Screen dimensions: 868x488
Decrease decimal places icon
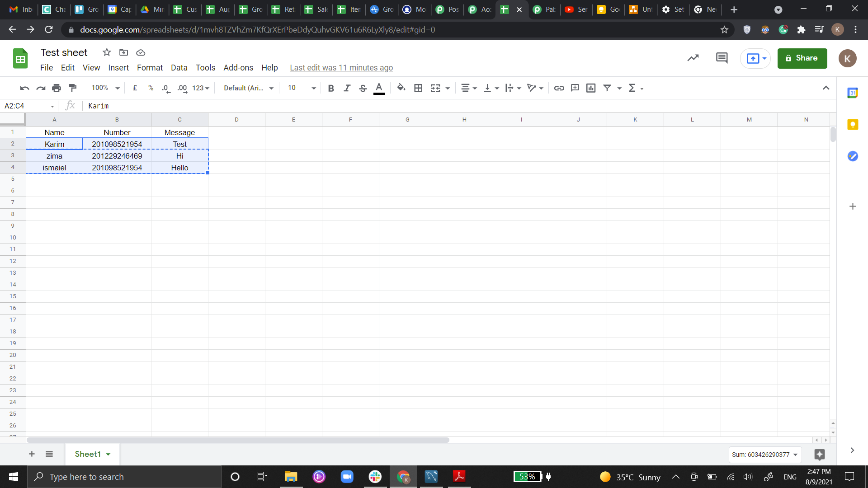coord(166,88)
